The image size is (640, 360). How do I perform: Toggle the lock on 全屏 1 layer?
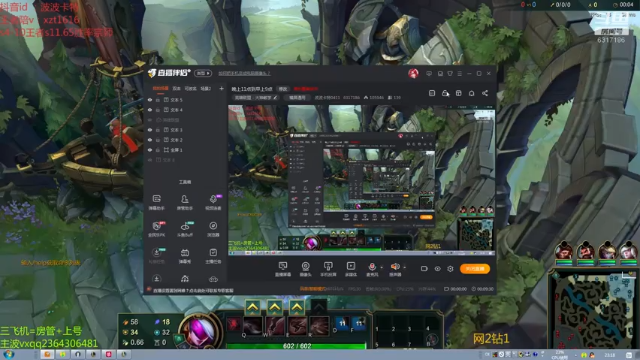pos(158,150)
